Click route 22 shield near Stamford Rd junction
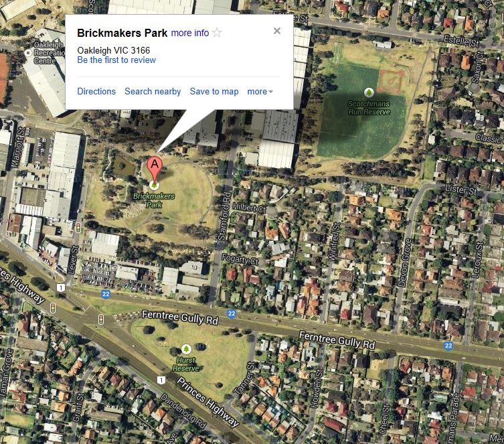 [231, 313]
